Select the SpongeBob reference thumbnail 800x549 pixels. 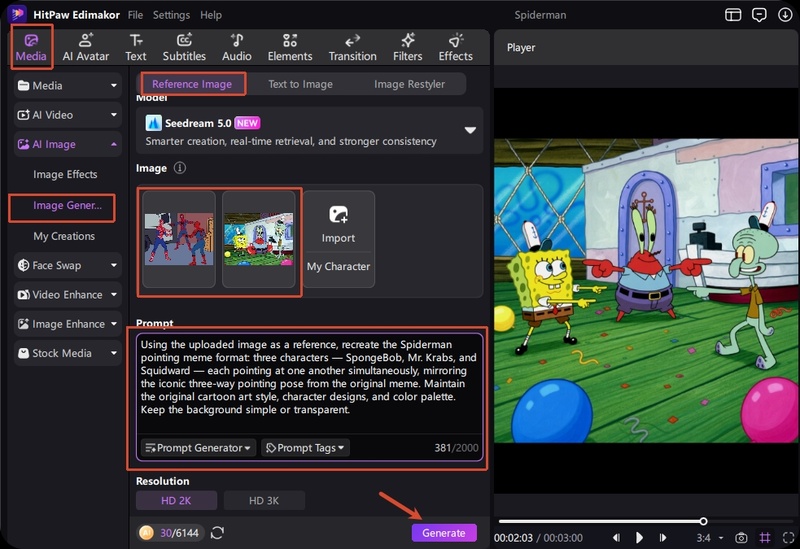tap(259, 239)
